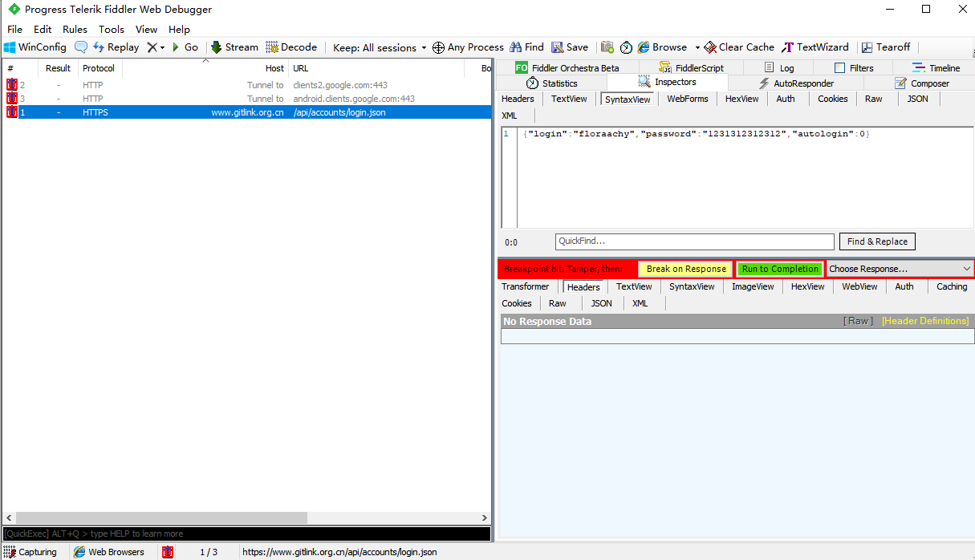The image size is (975, 560).
Task: Open the View menu
Action: pyautogui.click(x=146, y=29)
